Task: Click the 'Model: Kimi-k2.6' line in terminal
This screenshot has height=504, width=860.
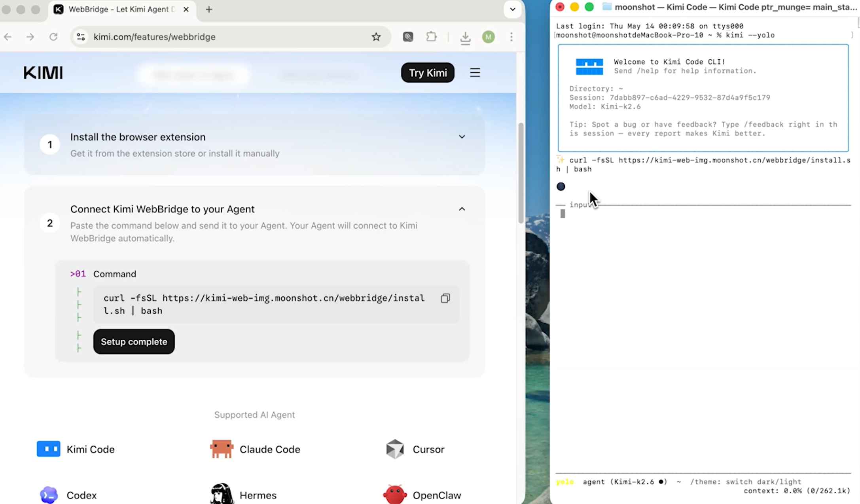Action: point(605,107)
